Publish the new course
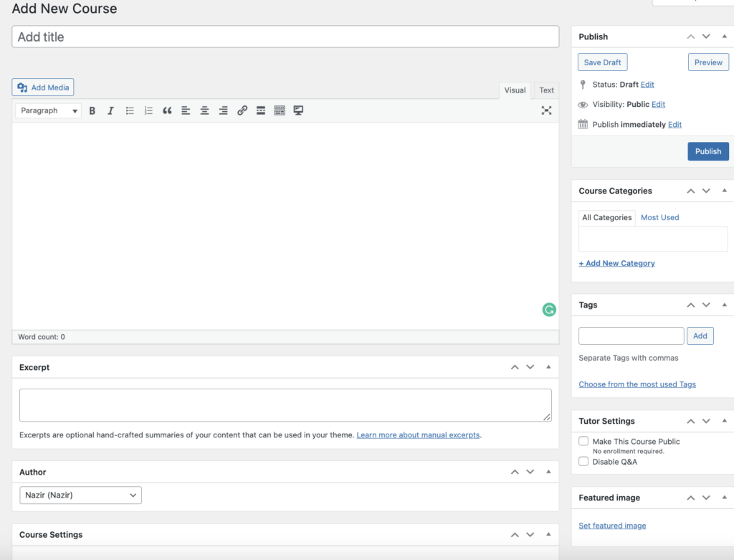This screenshot has width=734, height=560. click(x=707, y=151)
